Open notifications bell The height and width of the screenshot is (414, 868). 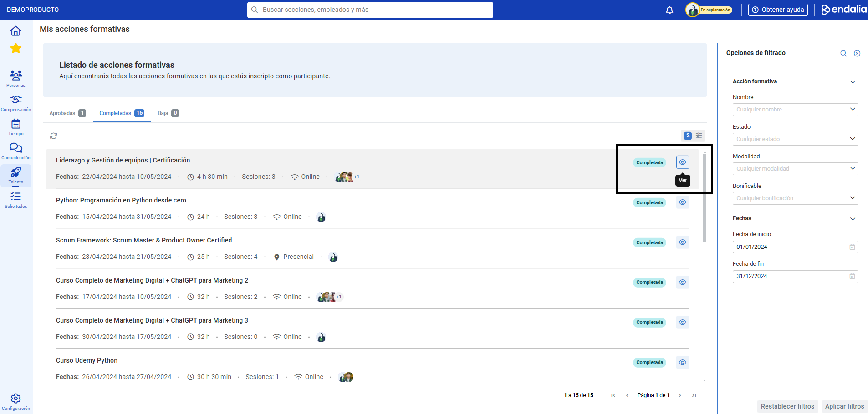669,10
